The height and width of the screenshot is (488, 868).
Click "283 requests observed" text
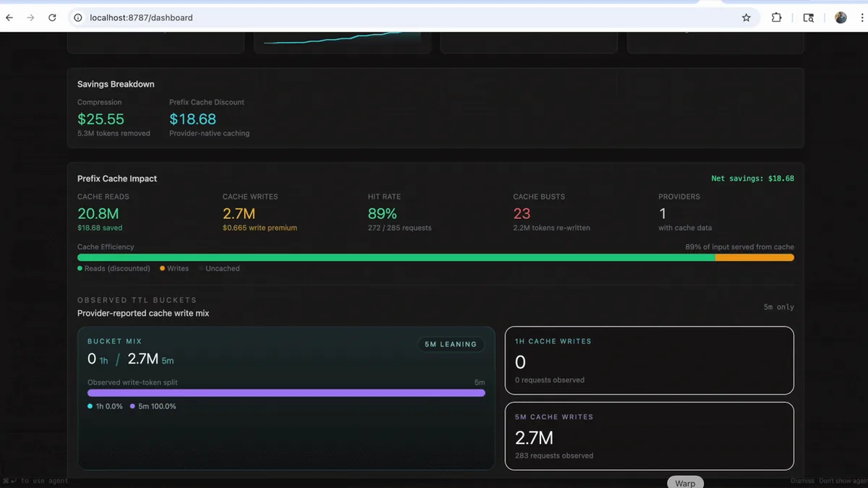coord(554,455)
